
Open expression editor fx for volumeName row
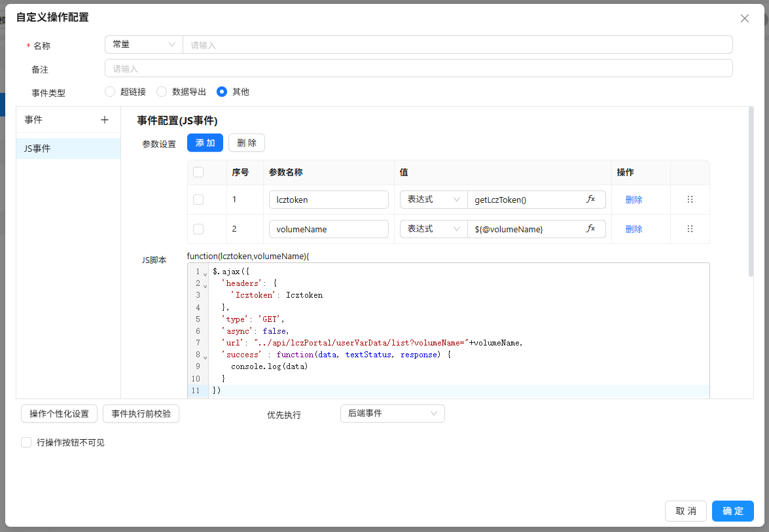(590, 228)
